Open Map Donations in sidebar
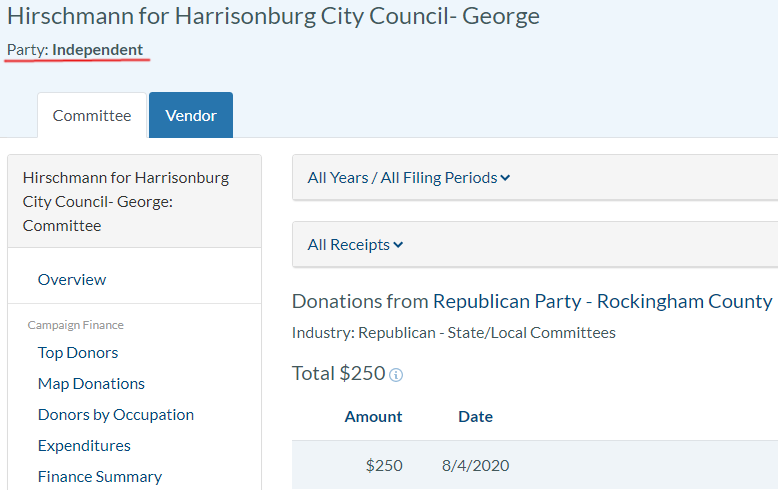 coord(91,384)
